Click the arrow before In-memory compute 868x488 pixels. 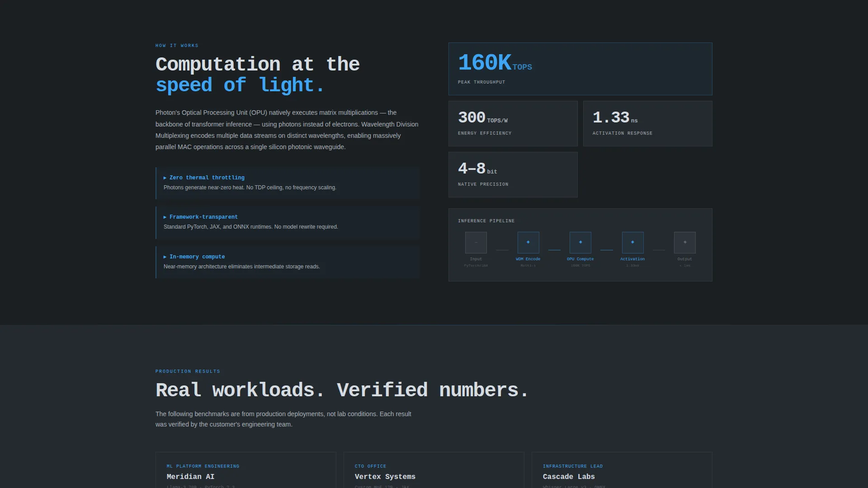tap(165, 257)
